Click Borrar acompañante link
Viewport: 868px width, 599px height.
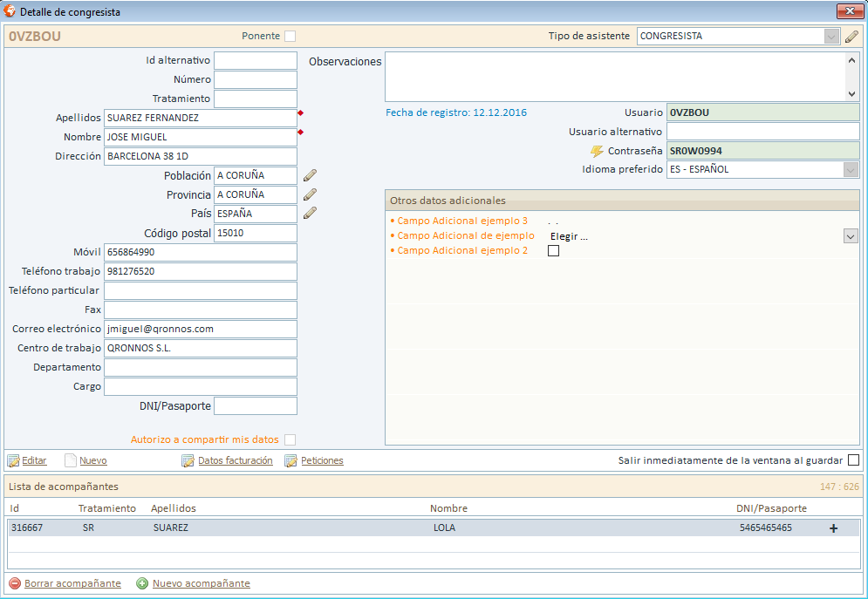pos(72,583)
